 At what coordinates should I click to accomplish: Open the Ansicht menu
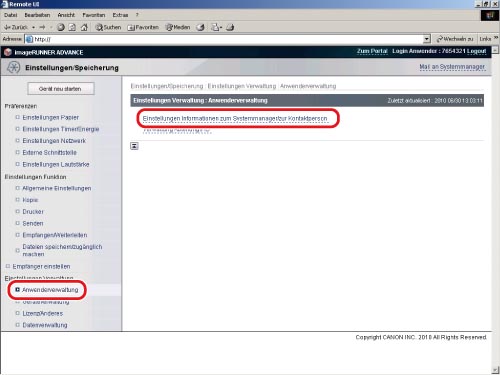pyautogui.click(x=66, y=15)
